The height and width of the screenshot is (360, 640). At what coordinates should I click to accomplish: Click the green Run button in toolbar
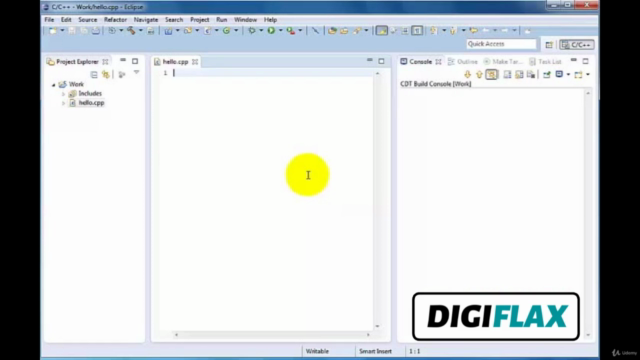tap(271, 31)
